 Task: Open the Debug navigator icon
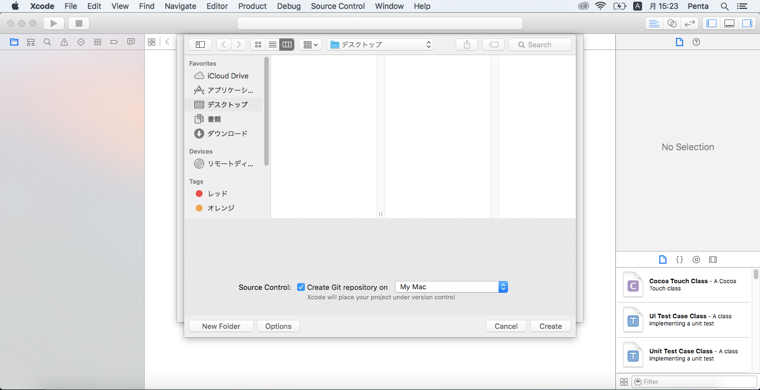(97, 42)
